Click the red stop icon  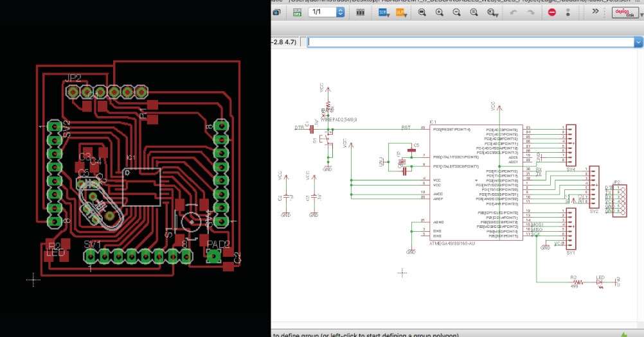click(552, 13)
